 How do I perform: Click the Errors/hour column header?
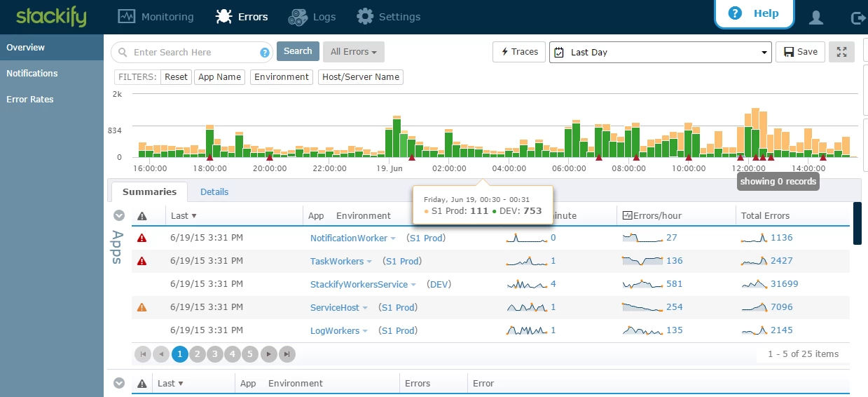point(652,215)
